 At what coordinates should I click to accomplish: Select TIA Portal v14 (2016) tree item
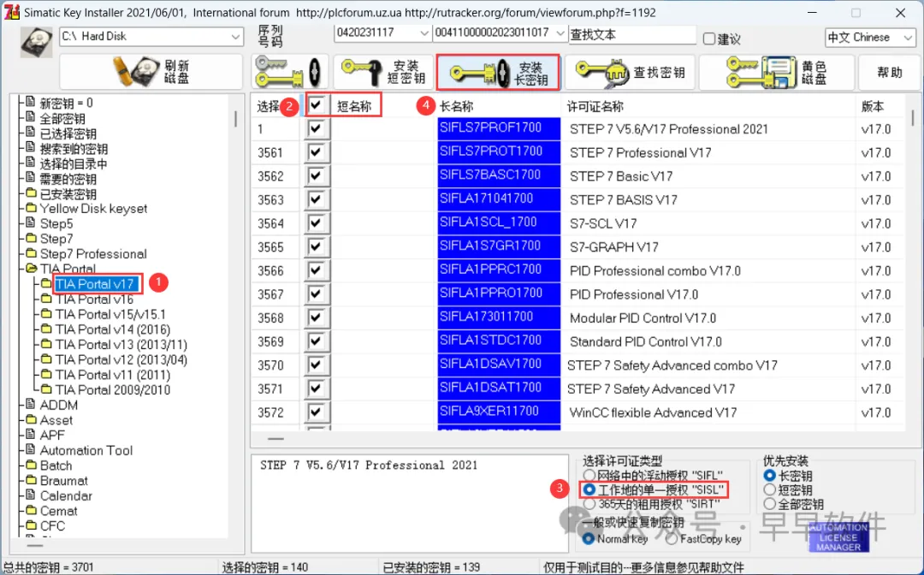pyautogui.click(x=113, y=329)
